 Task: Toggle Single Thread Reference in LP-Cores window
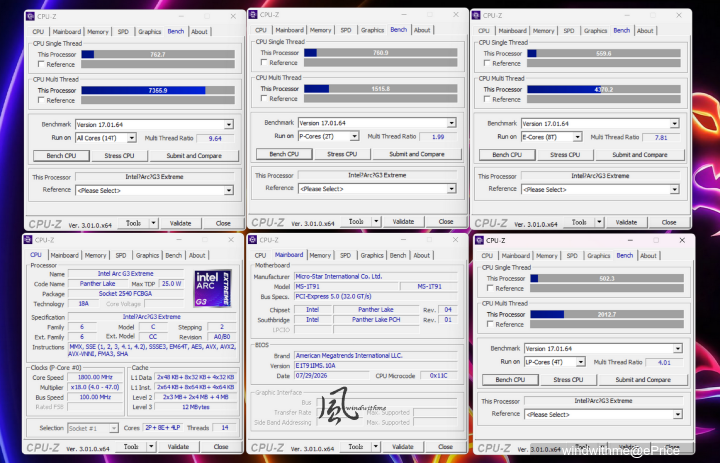click(490, 288)
